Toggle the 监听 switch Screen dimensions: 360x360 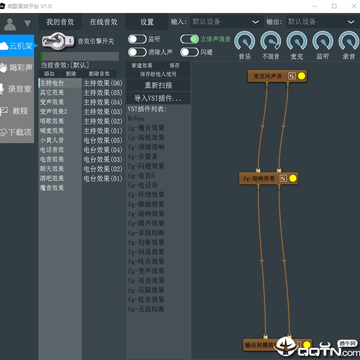pyautogui.click(x=137, y=39)
